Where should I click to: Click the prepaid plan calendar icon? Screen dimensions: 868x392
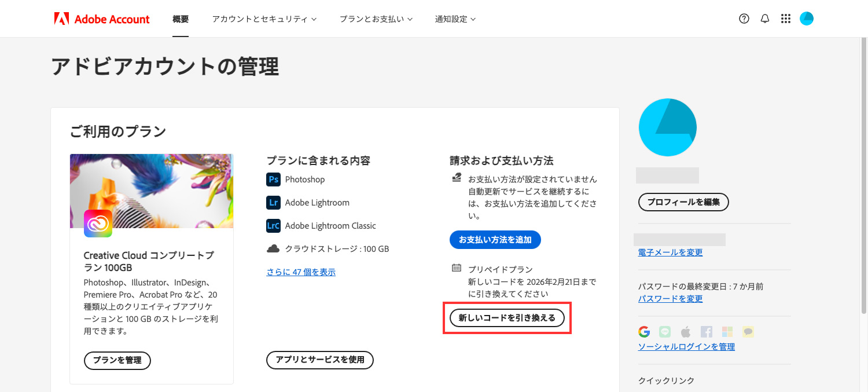(457, 268)
